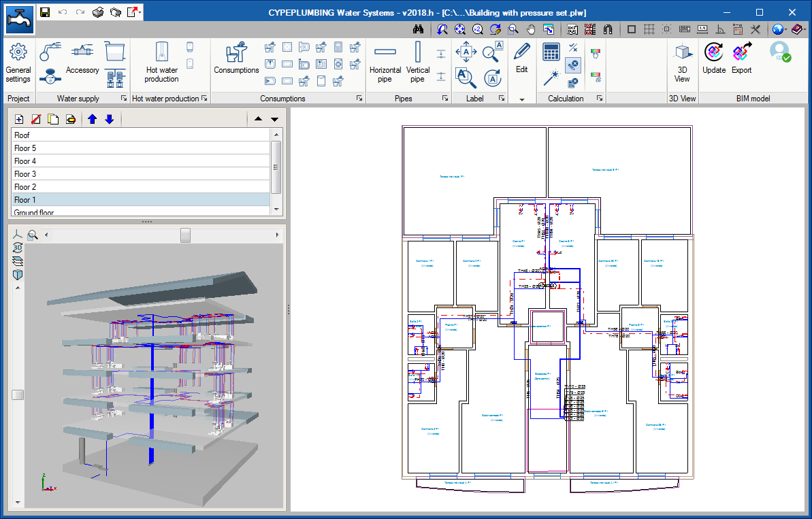Click the black down triangle above floor list
Image resolution: width=812 pixels, height=519 pixels.
(274, 119)
